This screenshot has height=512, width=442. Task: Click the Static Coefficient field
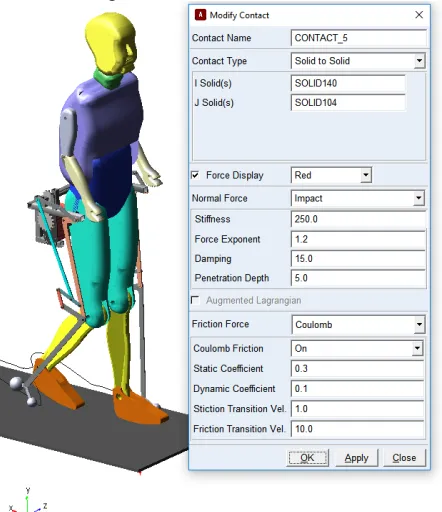(x=357, y=368)
